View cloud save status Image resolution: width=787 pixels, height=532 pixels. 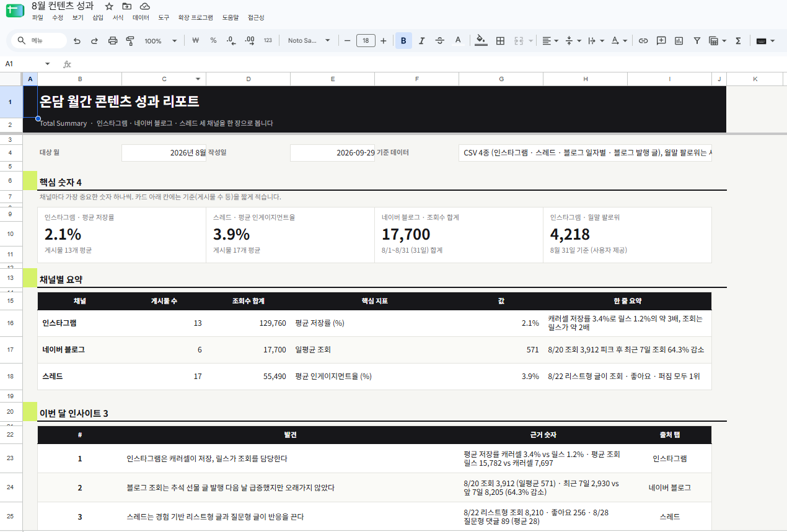(x=145, y=6)
